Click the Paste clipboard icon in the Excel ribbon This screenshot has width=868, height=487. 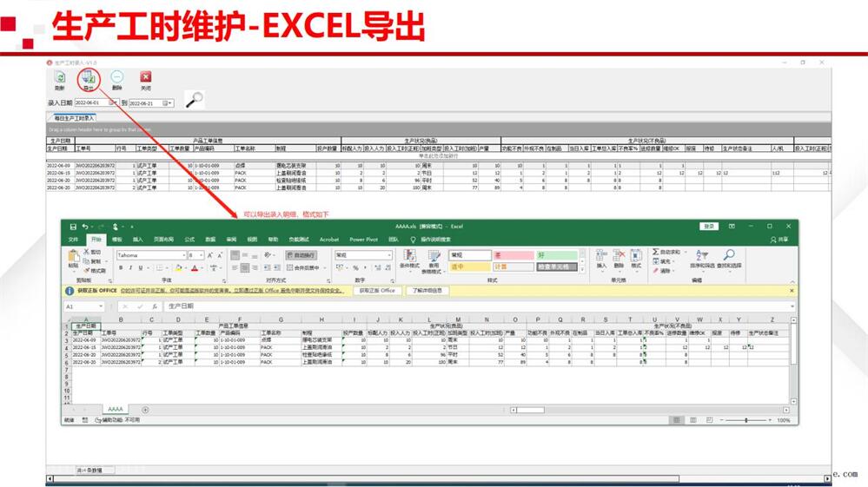(73, 256)
